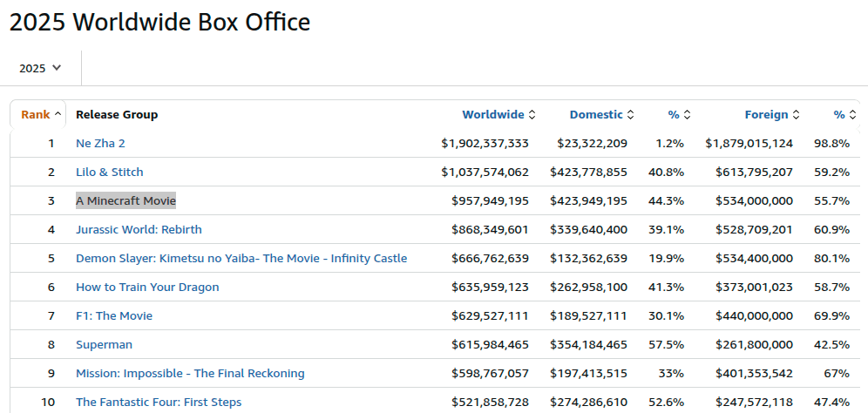Open the Lilo & Stitch page

(x=110, y=172)
